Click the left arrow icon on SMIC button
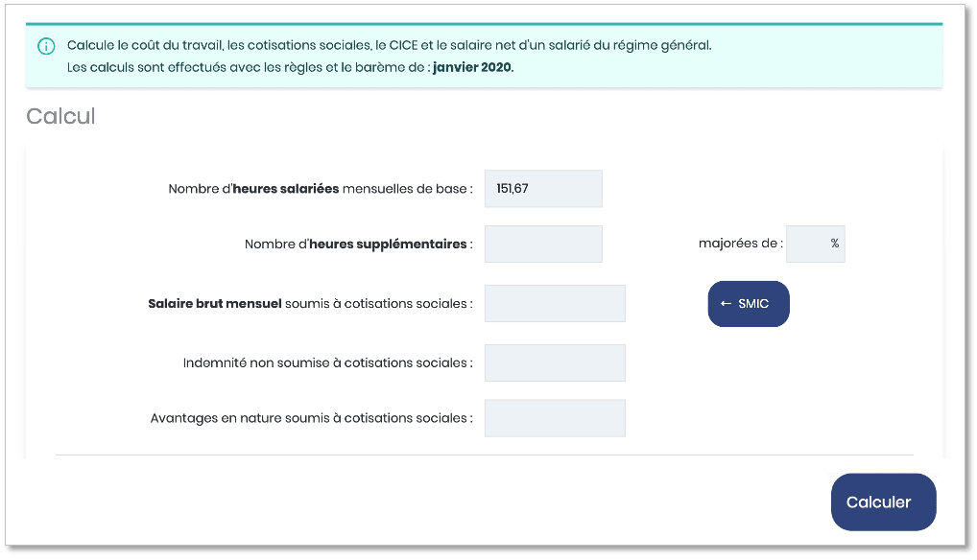This screenshot has height=560, width=977. [726, 304]
